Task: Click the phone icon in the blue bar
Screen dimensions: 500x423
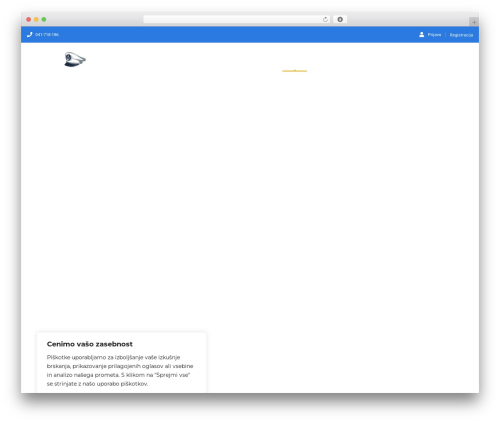Action: 29,34
